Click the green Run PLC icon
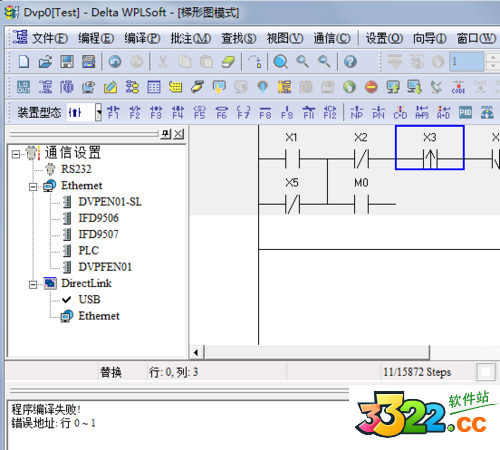This screenshot has width=500, height=450. (x=349, y=87)
